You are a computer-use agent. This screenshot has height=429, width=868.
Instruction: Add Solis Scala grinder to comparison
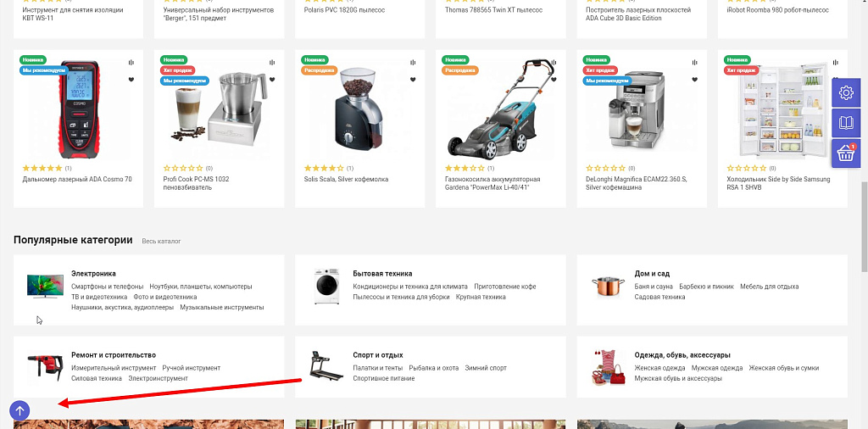click(x=413, y=62)
